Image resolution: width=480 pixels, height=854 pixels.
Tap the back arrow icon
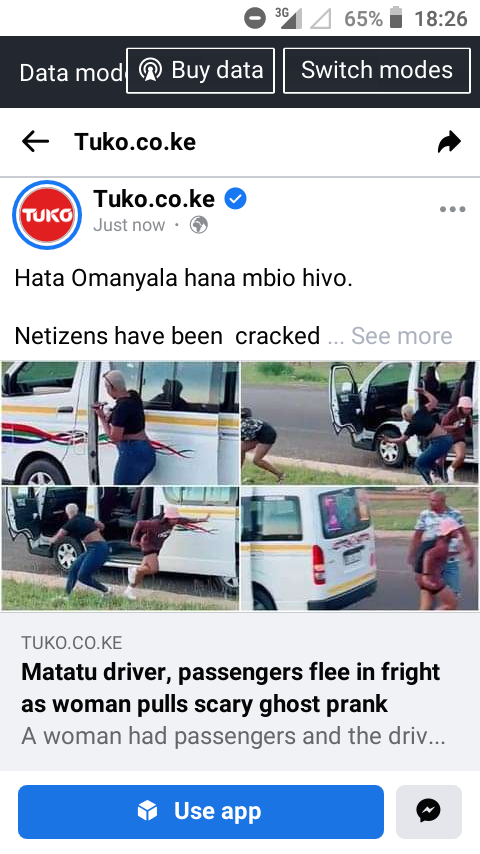[35, 142]
